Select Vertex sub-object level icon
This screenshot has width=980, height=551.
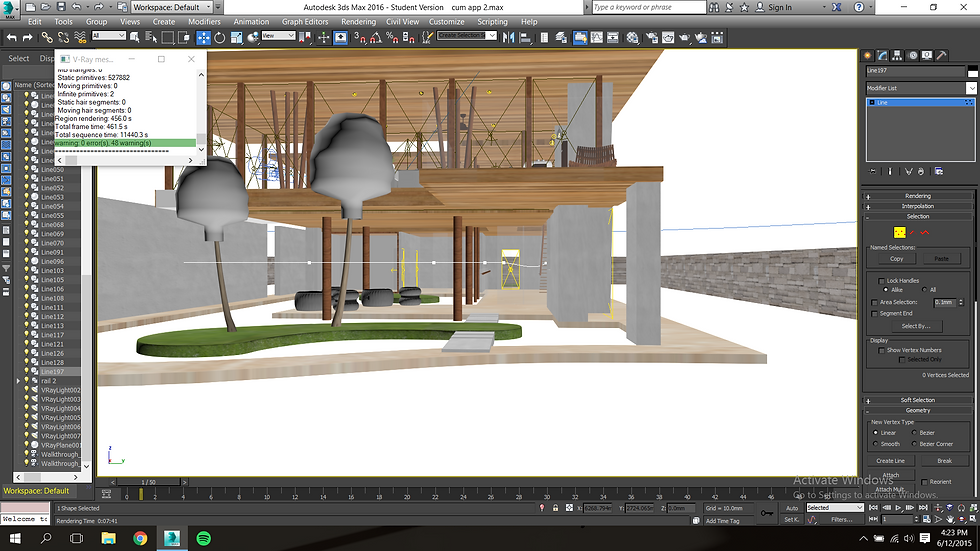click(899, 232)
